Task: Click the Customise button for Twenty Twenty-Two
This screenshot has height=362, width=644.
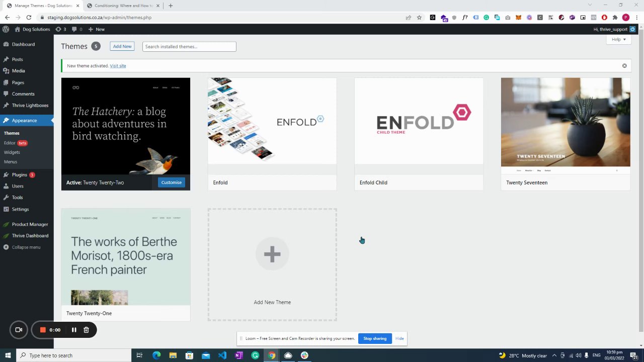Action: point(172,183)
